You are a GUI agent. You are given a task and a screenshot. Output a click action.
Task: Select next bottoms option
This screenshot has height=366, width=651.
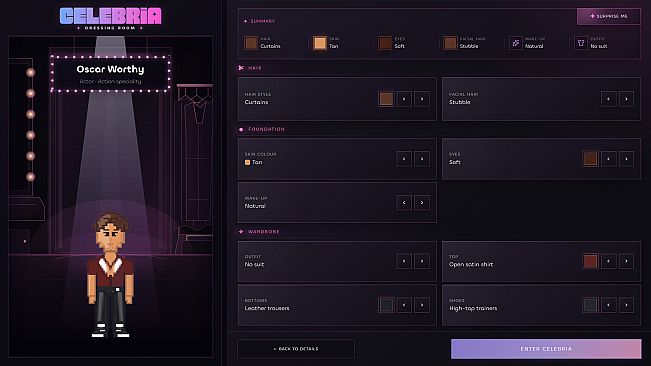[422, 305]
